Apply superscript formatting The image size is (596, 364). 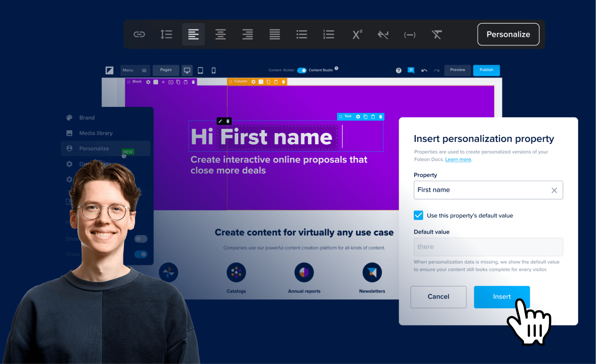(357, 34)
